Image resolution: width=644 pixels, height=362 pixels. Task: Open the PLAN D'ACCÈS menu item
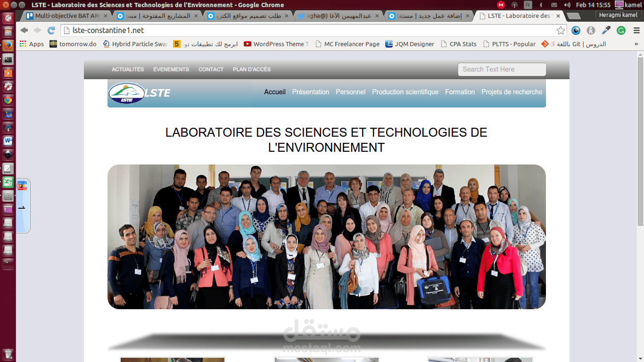coord(252,69)
